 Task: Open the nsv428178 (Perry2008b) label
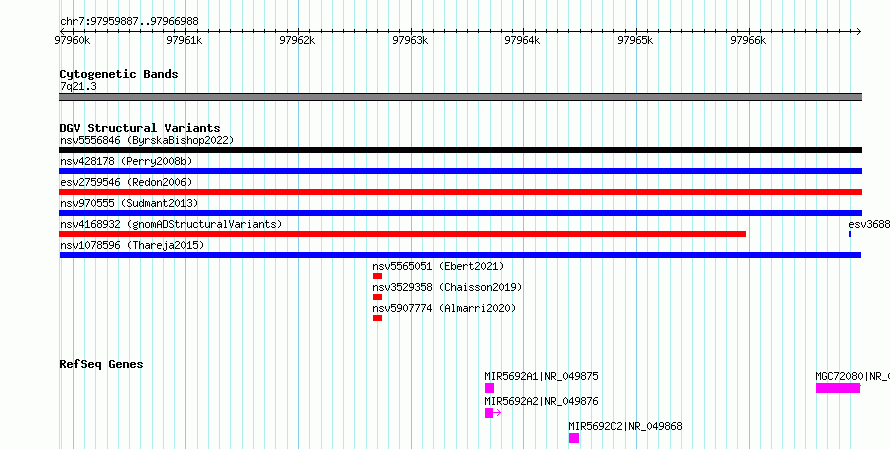click(x=126, y=161)
